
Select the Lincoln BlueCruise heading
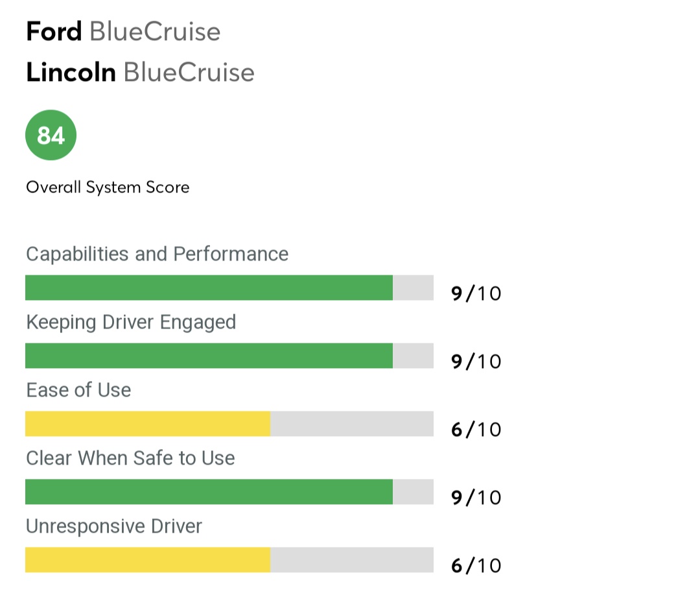pyautogui.click(x=140, y=73)
